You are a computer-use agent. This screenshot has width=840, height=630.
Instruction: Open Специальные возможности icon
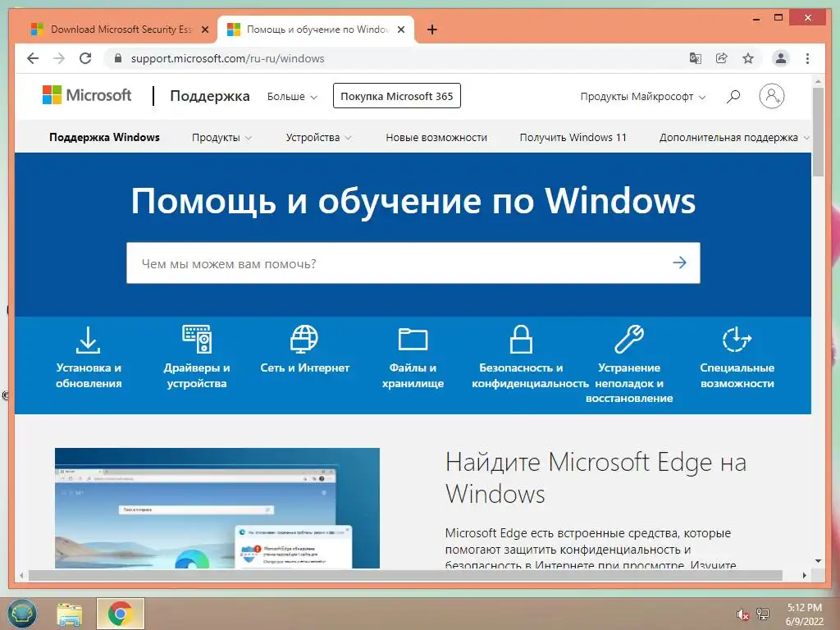tap(737, 339)
